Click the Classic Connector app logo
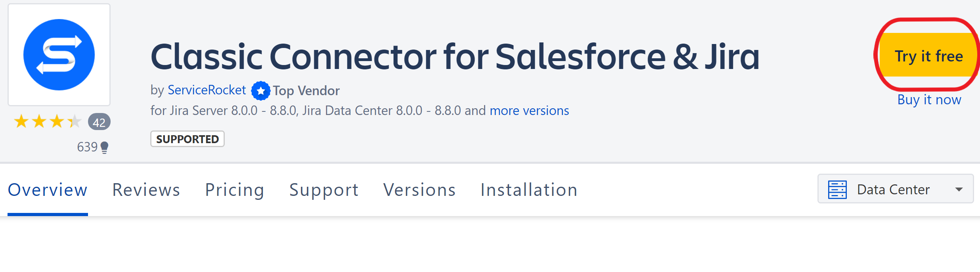980x272 pixels. 59,55
